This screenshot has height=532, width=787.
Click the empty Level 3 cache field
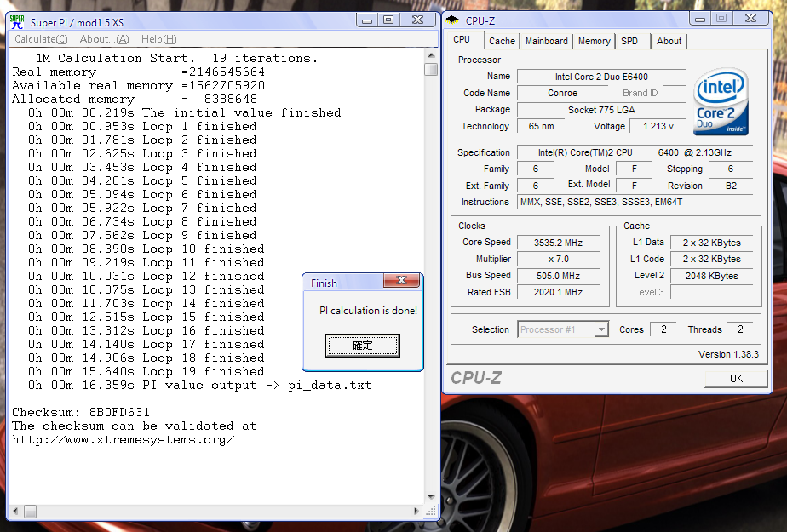[x=712, y=292]
